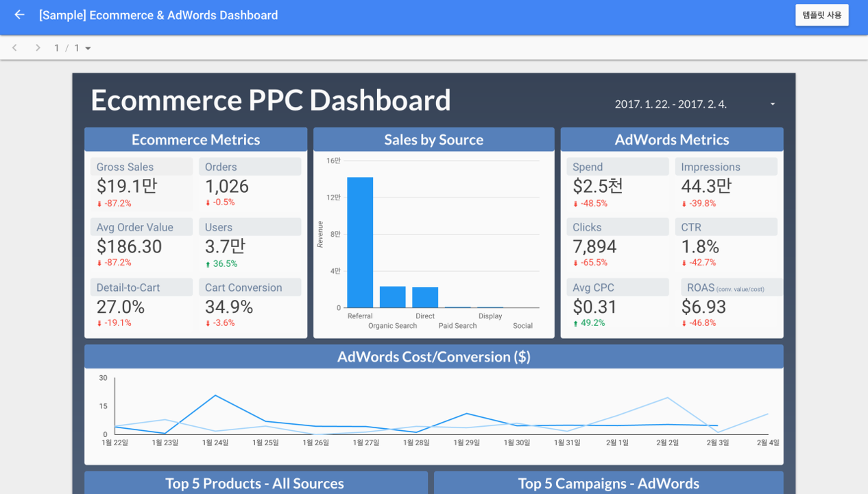Click the Detail-to-Cart value 27.0%
This screenshot has height=494, width=868.
(120, 307)
